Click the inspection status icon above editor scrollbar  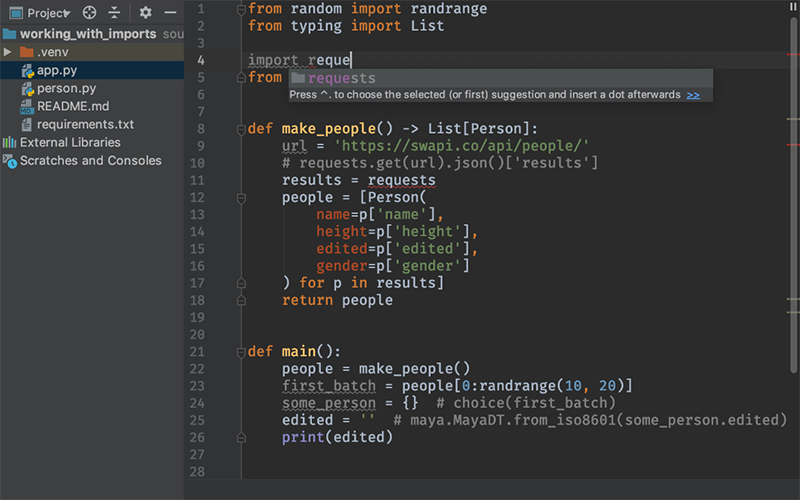pos(793,8)
